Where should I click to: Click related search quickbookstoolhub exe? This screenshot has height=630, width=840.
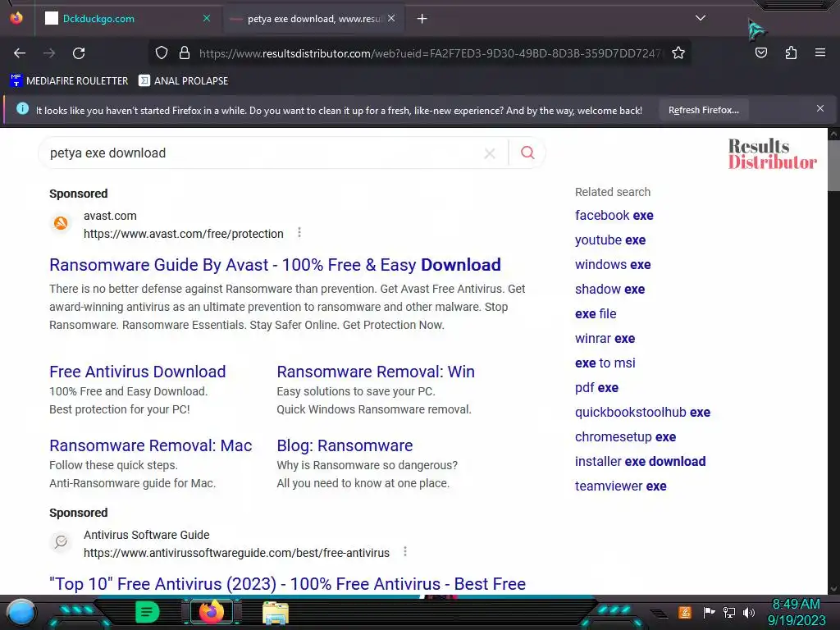(642, 413)
